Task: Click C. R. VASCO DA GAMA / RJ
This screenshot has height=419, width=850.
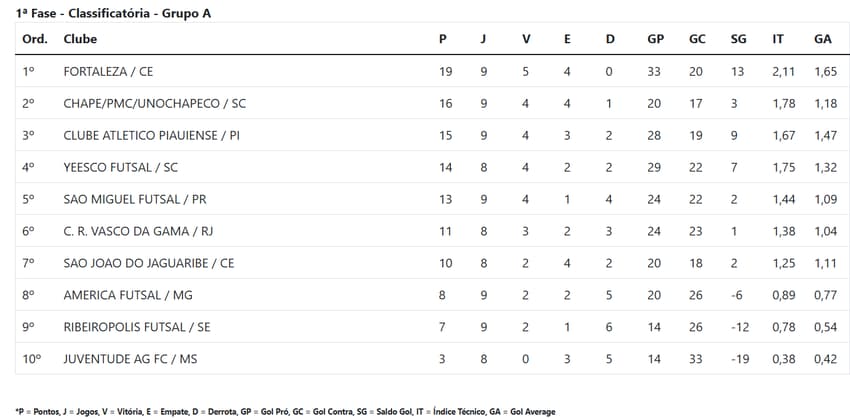Action: [x=138, y=231]
